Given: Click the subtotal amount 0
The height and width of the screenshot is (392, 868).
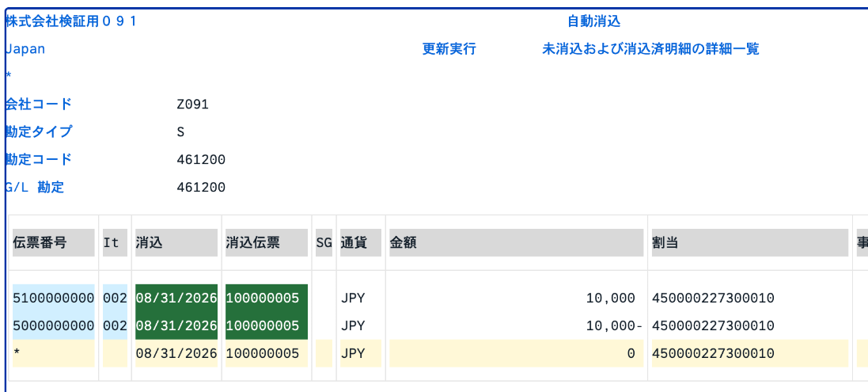Looking at the screenshot, I should [631, 353].
